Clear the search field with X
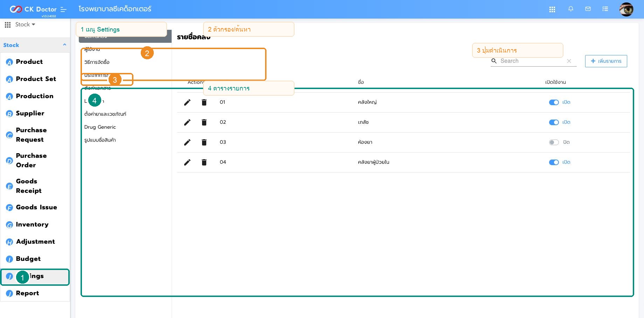Image resolution: width=644 pixels, height=318 pixels. 569,61
